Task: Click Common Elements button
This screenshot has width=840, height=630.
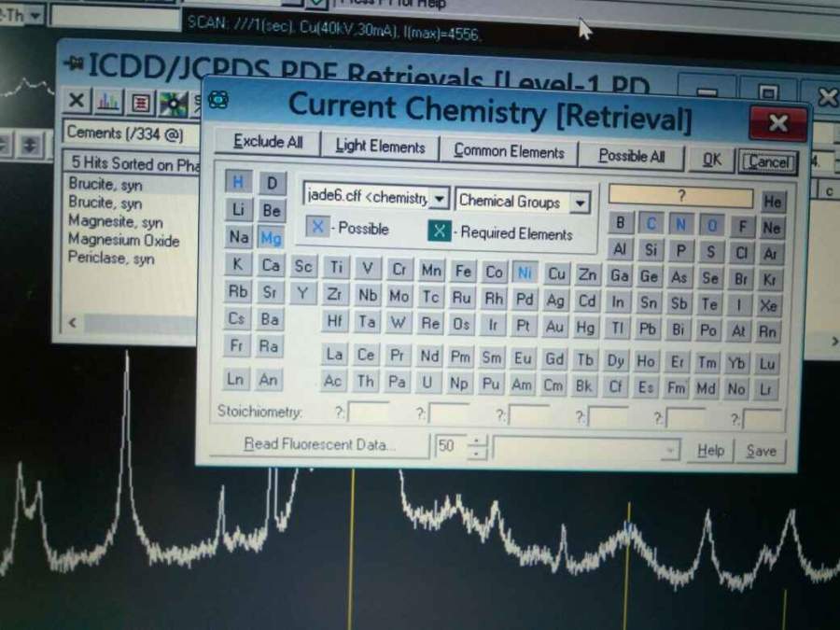Action: [509, 151]
